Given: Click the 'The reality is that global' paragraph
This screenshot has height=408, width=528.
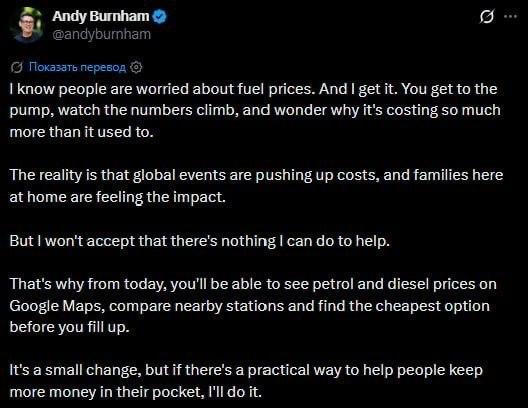Looking at the screenshot, I should pyautogui.click(x=256, y=186).
